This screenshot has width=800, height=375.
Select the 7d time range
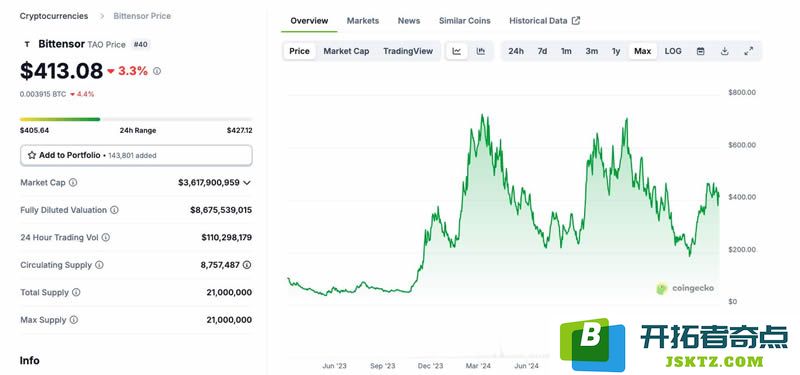tap(542, 51)
